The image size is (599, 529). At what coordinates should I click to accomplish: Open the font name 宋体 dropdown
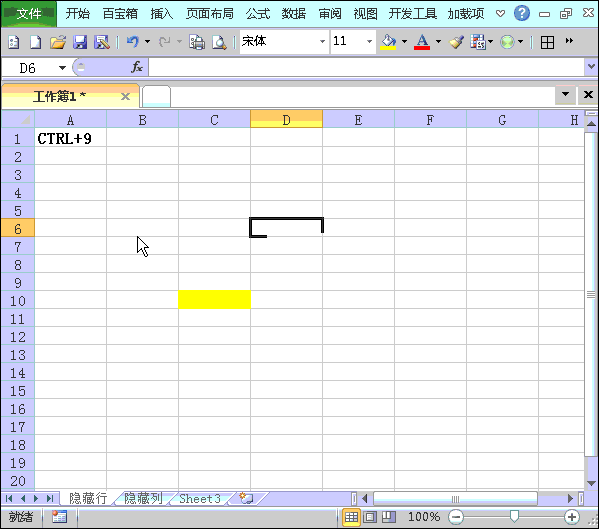(322, 41)
